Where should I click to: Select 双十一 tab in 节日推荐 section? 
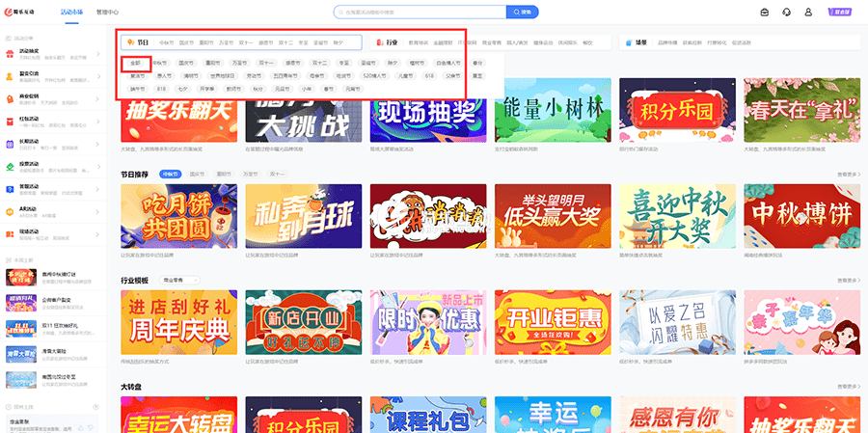(278, 174)
